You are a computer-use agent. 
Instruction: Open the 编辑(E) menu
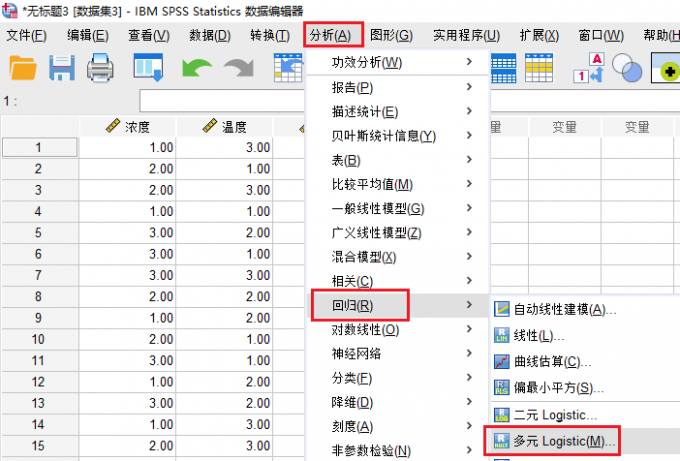[x=88, y=35]
